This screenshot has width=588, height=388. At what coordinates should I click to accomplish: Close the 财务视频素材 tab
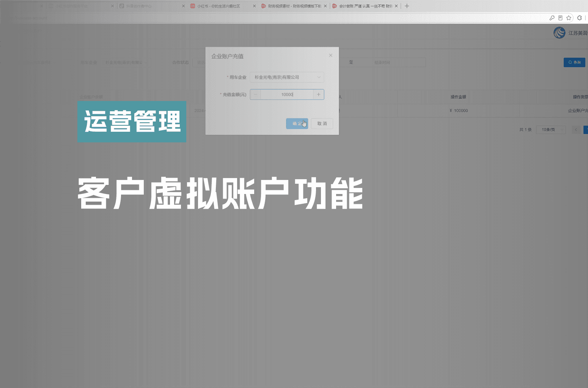[325, 6]
